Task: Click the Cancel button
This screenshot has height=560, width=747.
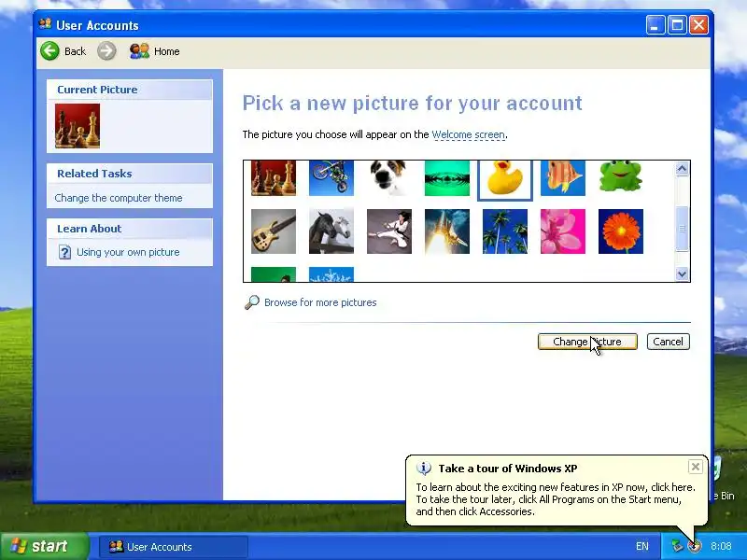Action: (668, 342)
